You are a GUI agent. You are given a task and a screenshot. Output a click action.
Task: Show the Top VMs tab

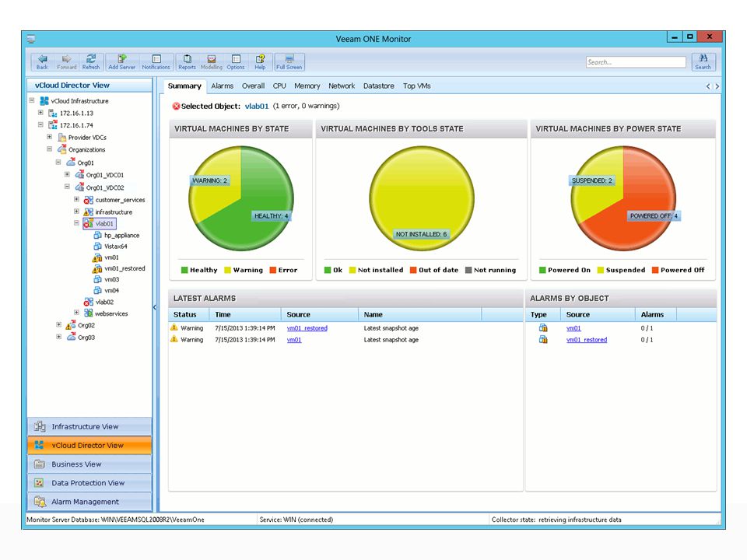point(417,86)
